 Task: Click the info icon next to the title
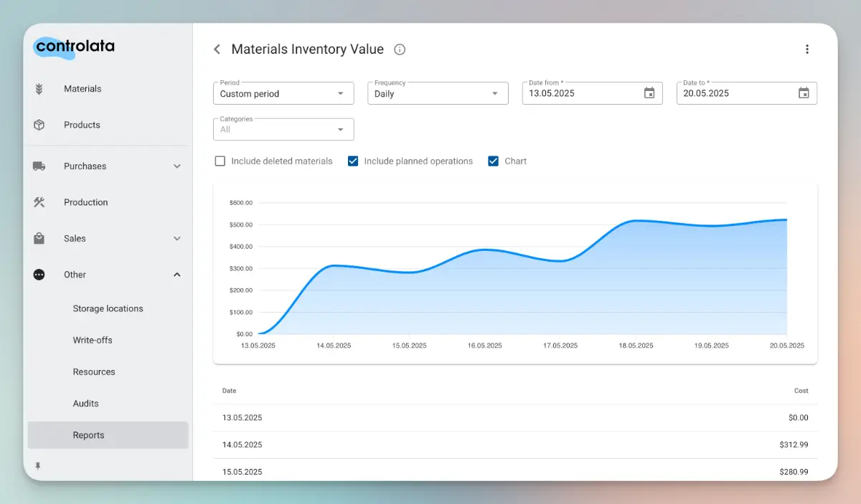pyautogui.click(x=400, y=49)
